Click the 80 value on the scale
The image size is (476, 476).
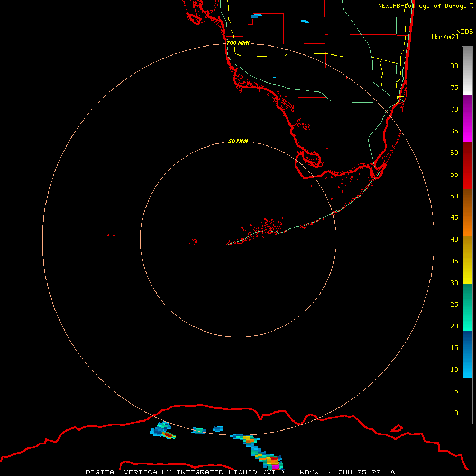(454, 66)
